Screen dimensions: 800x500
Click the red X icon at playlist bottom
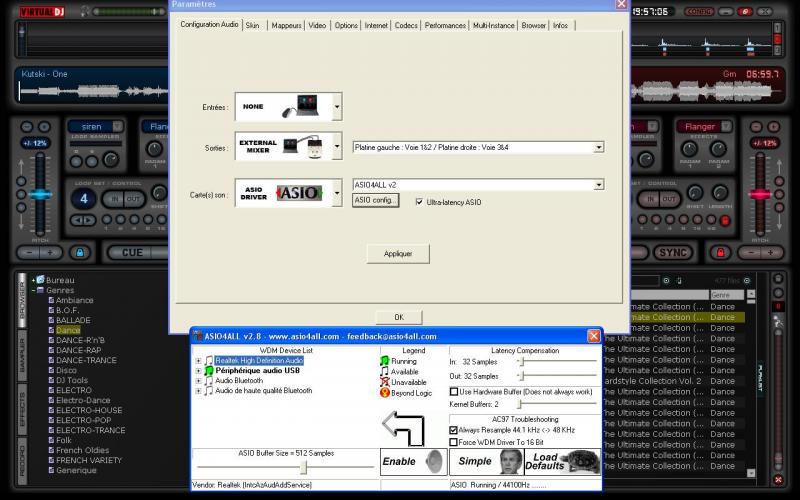pyautogui.click(x=778, y=480)
